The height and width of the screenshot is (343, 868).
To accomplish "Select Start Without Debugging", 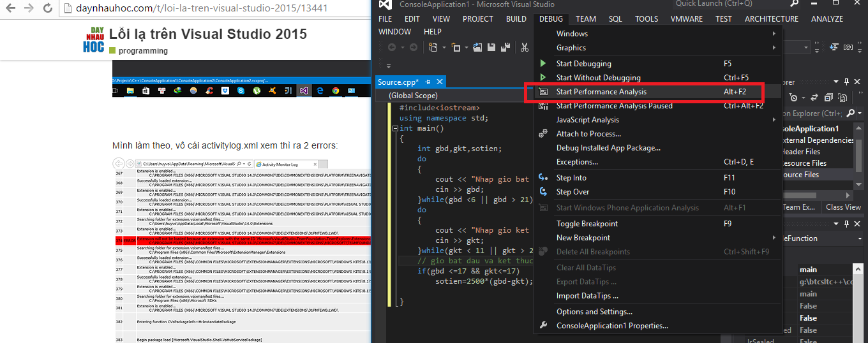I will pos(657,77).
